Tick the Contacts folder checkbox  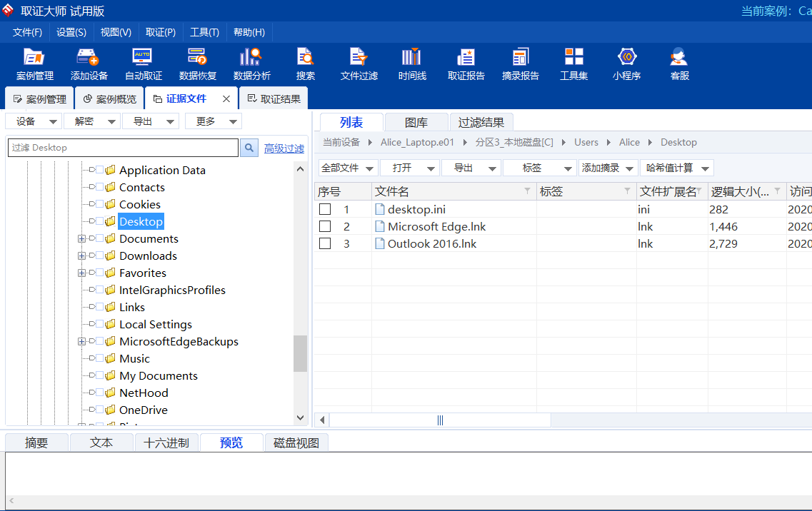99,187
